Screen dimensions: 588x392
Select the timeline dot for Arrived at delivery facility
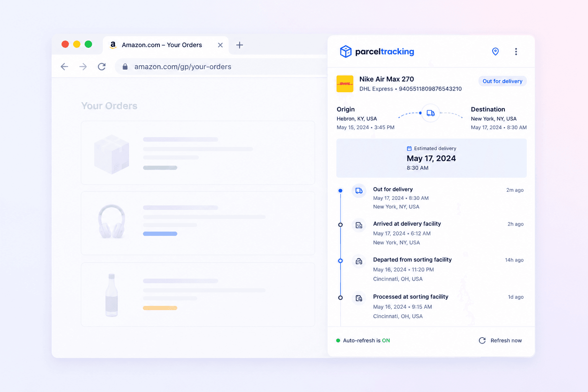point(340,225)
